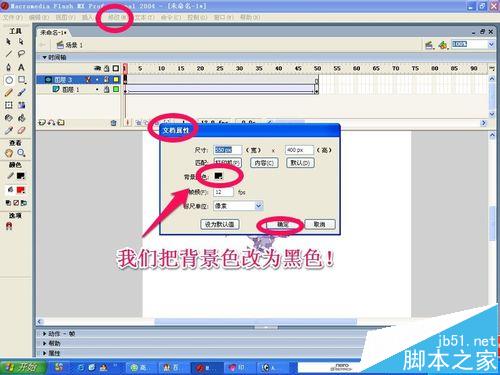
Task: Select the Paint Bucket tool
Action: 21,118
